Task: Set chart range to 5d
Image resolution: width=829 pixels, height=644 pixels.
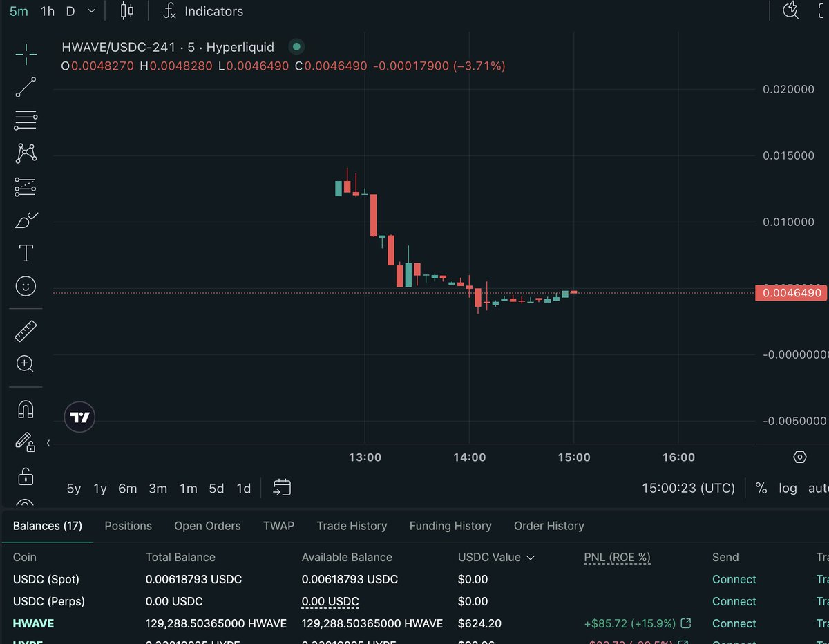Action: (217, 489)
